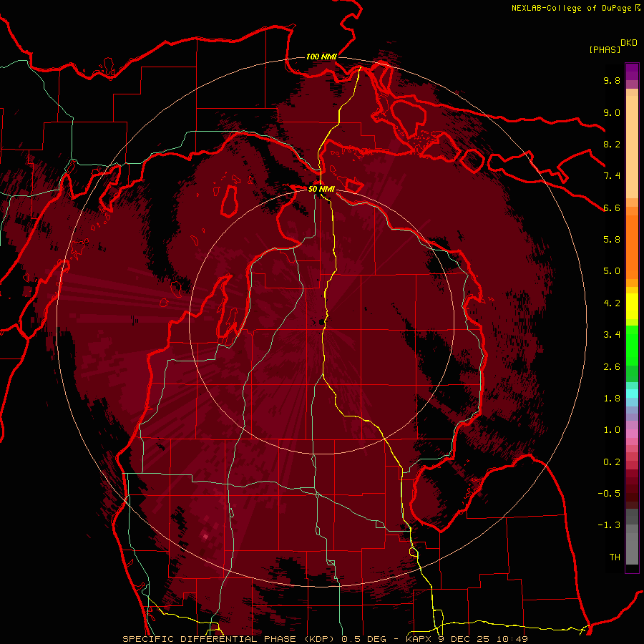Click the bright green segment of the color bar
644x644 pixels.
click(x=632, y=346)
